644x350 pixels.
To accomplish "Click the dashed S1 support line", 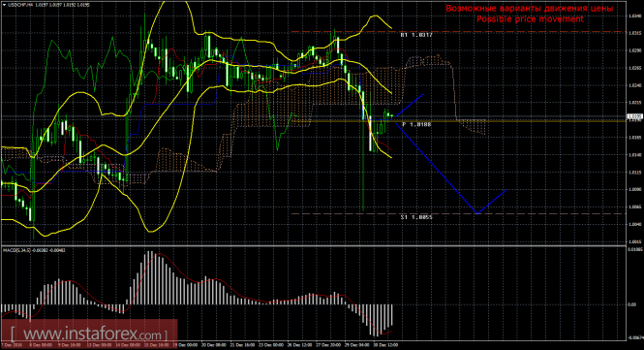I will (x=458, y=214).
